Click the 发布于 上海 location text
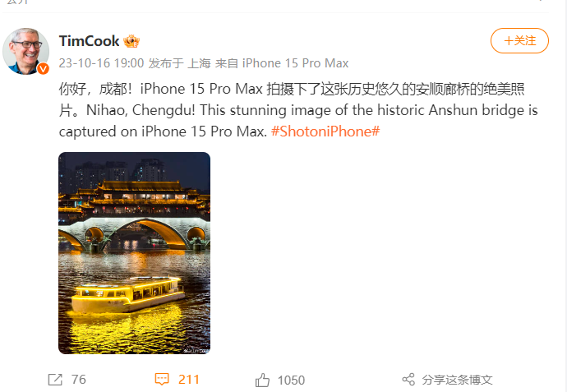Viewport: 567px width, 392px height. [x=180, y=63]
